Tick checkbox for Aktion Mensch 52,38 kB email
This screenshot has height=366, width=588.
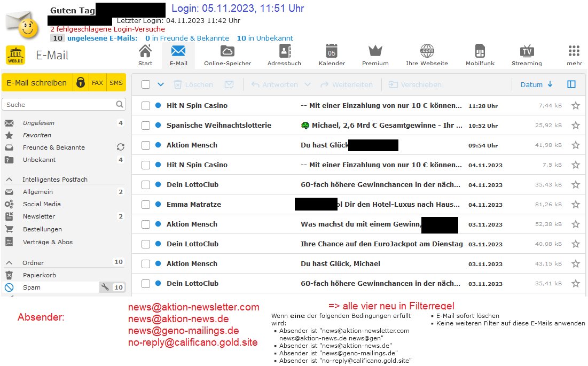click(x=146, y=224)
